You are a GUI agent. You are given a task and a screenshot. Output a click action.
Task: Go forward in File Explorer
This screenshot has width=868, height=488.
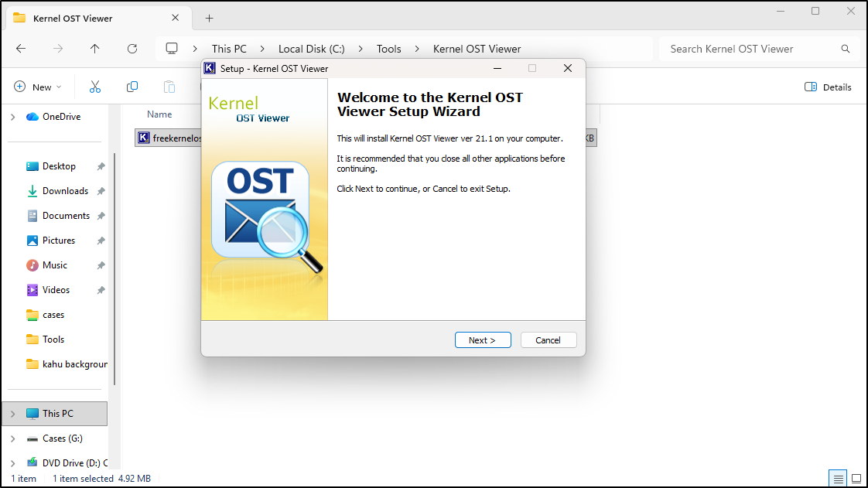click(58, 49)
